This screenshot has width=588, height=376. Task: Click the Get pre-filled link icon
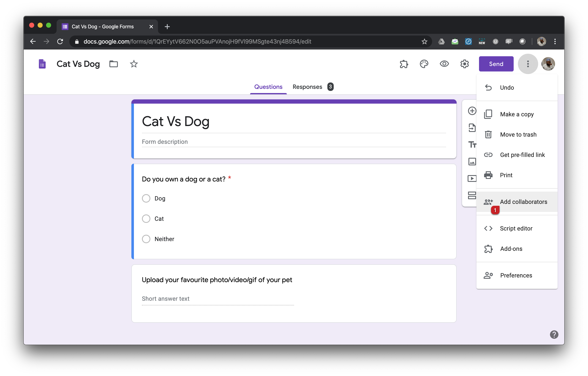pyautogui.click(x=488, y=155)
